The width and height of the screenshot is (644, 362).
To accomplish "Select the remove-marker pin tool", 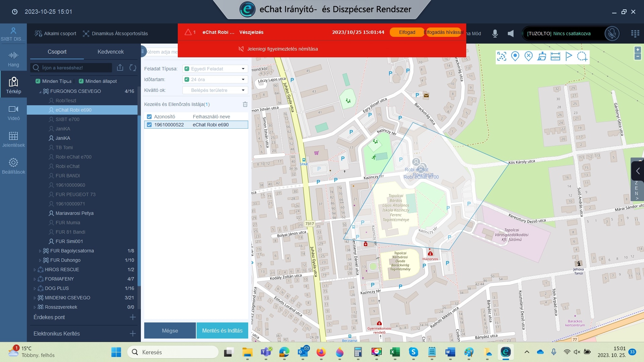I will (x=529, y=56).
